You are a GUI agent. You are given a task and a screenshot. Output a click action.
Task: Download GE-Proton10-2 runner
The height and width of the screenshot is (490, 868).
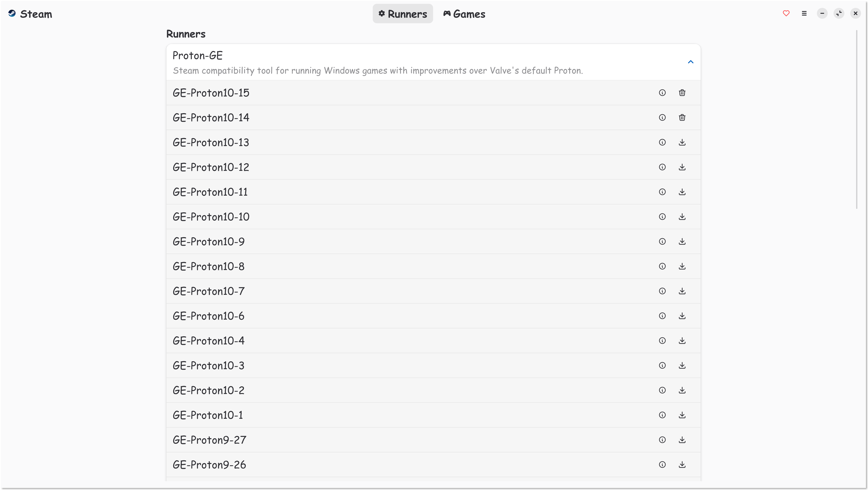pos(682,390)
